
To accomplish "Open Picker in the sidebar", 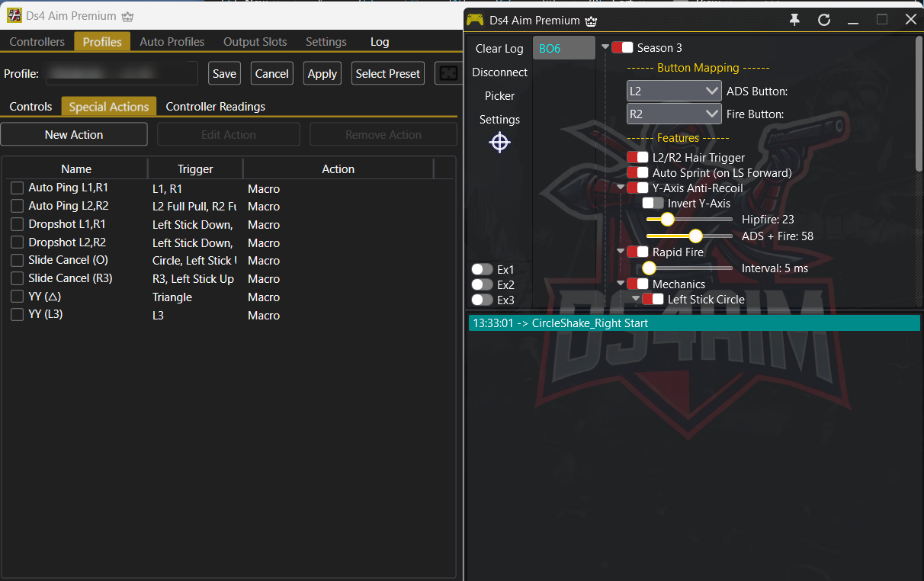I will [499, 95].
